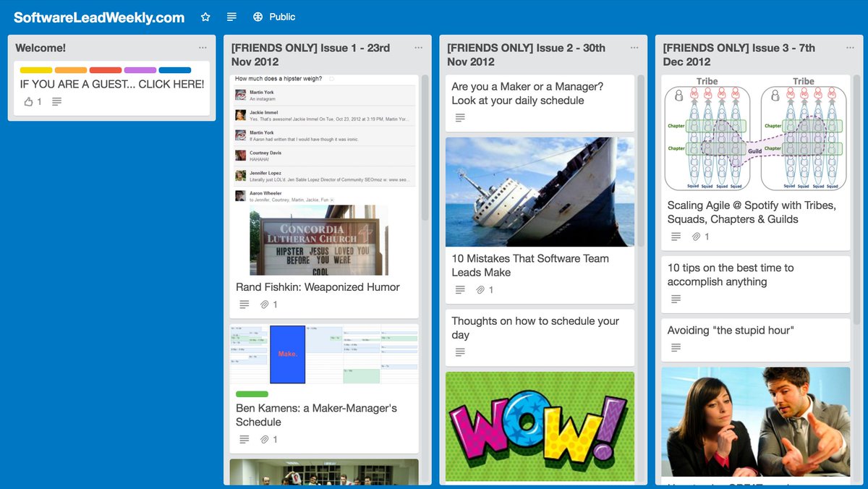The width and height of the screenshot is (868, 489).
Task: Open the Rand Fishkin: Weaponized Humor card
Action: (x=318, y=287)
